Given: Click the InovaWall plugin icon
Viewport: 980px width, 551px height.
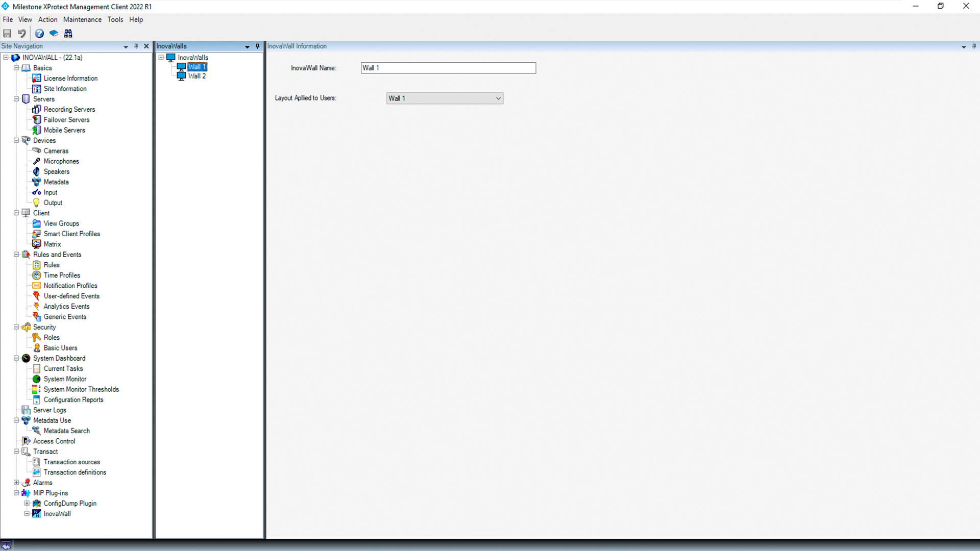Looking at the screenshot, I should click(x=37, y=514).
